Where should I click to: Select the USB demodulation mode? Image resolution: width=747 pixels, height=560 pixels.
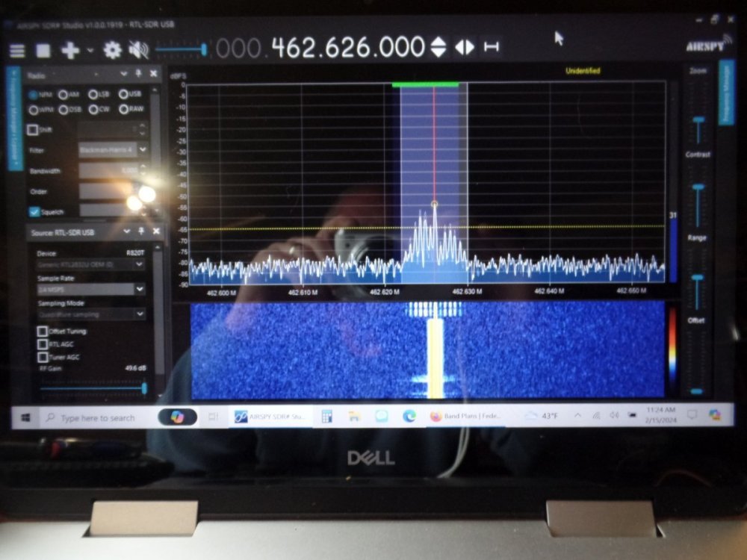pos(125,94)
